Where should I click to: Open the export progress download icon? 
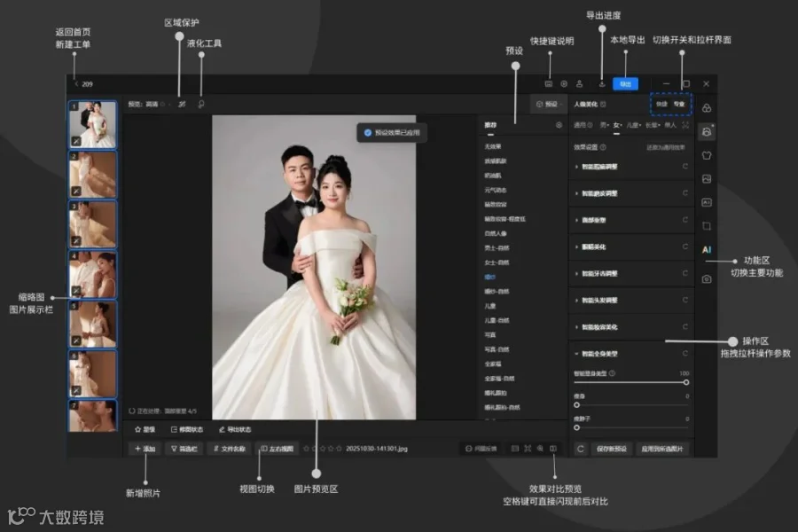pos(601,84)
